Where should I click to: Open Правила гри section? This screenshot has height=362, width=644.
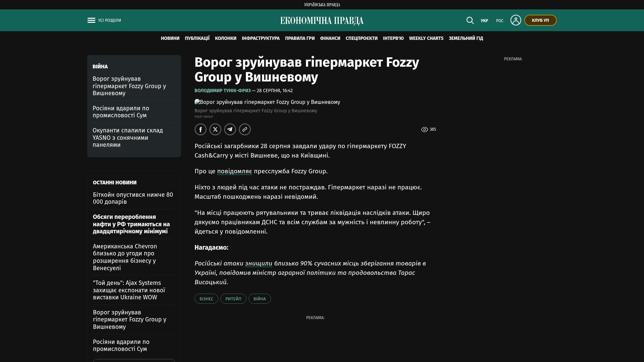(300, 39)
